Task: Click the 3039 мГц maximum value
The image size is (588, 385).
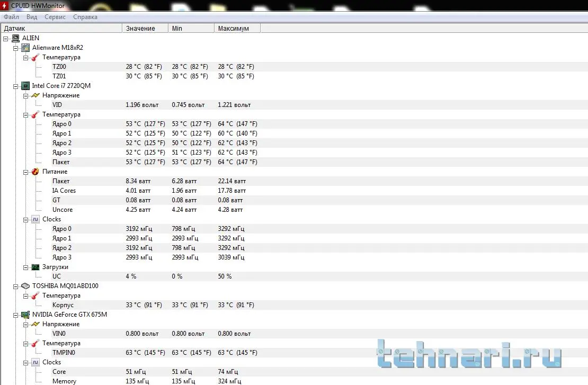Action: click(231, 257)
